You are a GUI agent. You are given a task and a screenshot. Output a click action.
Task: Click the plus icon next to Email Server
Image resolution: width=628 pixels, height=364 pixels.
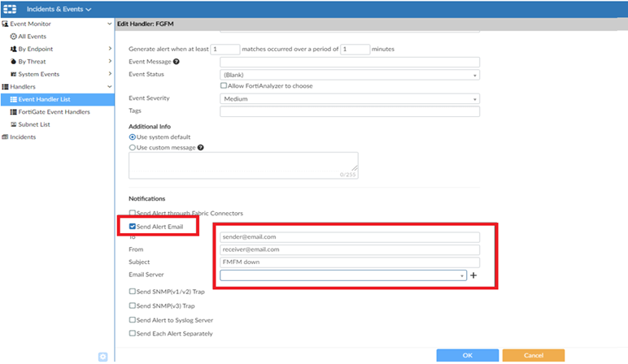click(x=473, y=276)
